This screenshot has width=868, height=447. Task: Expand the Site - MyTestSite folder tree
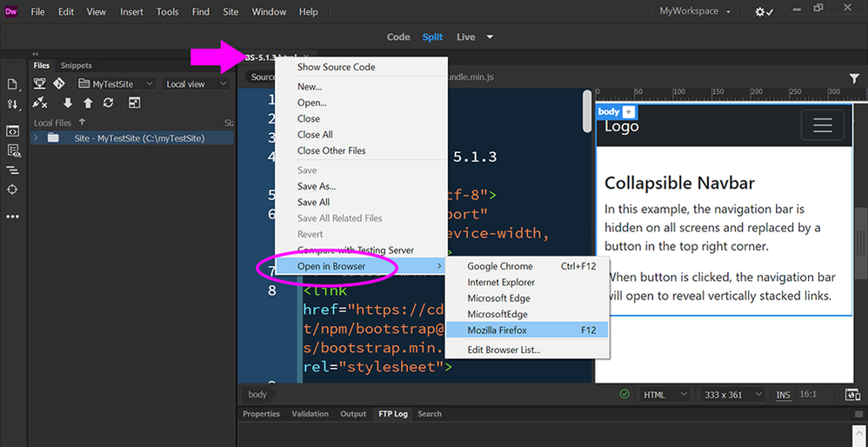tap(36, 137)
